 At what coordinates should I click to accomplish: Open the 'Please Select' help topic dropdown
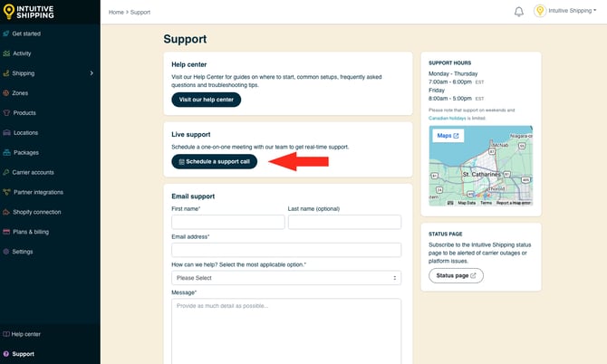pyautogui.click(x=286, y=278)
